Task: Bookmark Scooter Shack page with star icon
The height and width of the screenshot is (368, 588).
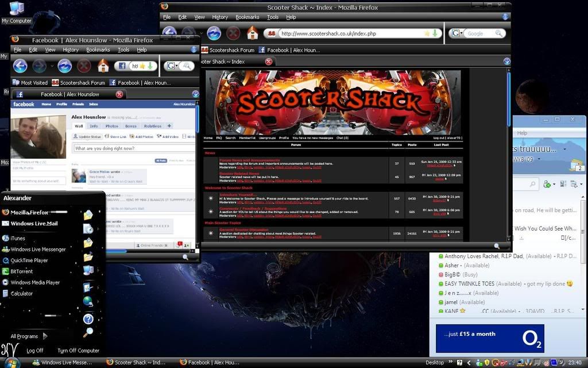Action: coord(427,33)
